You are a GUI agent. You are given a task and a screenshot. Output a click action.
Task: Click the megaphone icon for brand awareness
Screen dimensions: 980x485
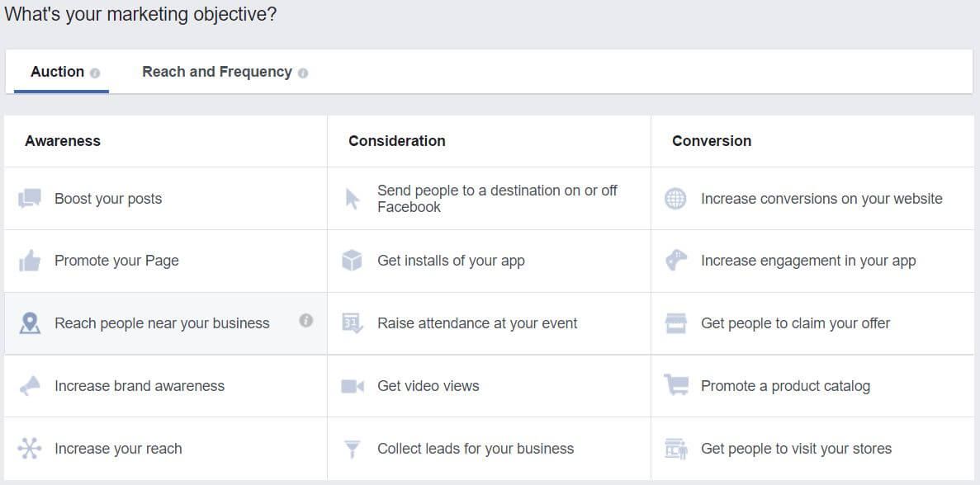tap(30, 386)
